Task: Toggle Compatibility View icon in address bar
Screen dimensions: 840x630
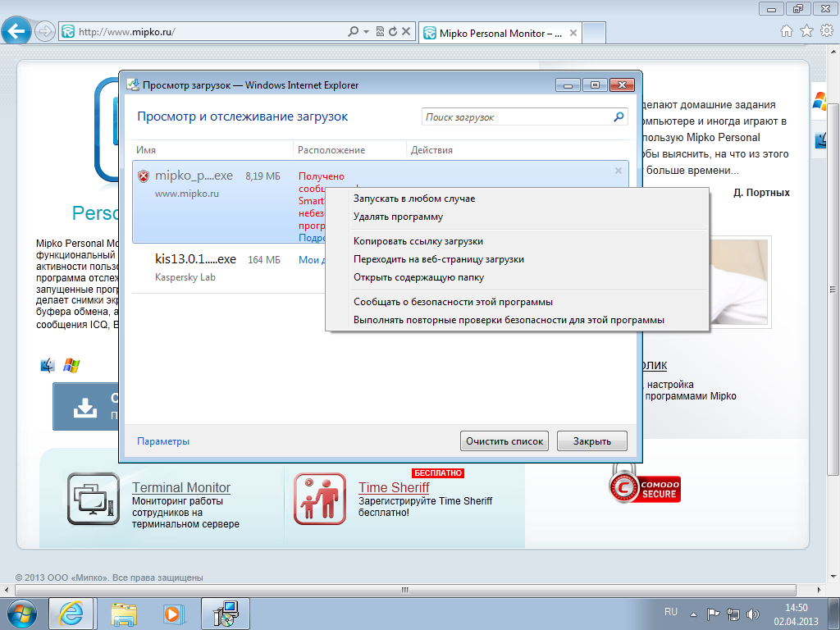Action: (380, 32)
